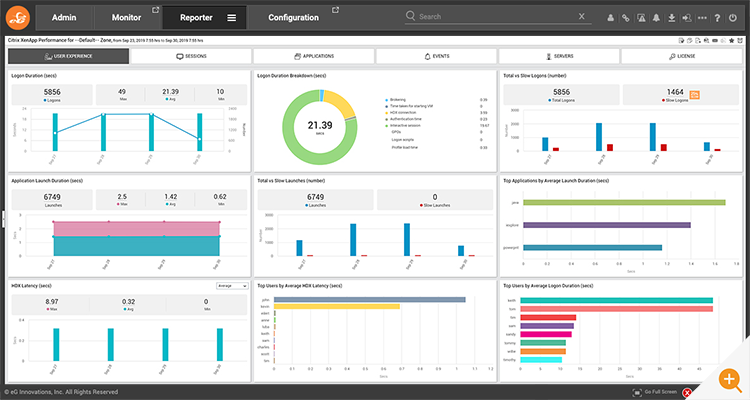The image size is (750, 400).
Task: Click the green top bar in Top Applications chart
Action: pos(624,203)
